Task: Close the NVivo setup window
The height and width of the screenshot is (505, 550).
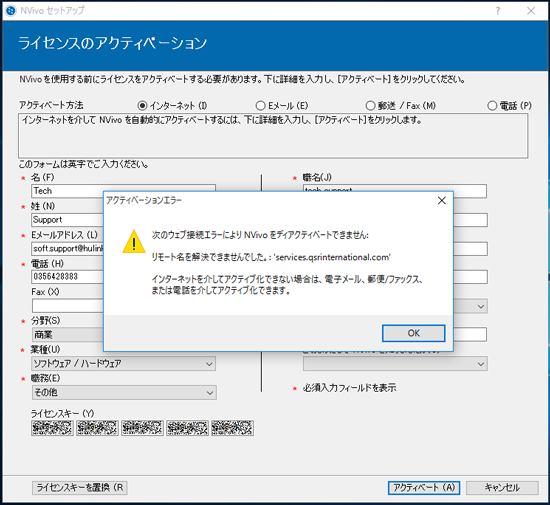Action: pyautogui.click(x=531, y=11)
